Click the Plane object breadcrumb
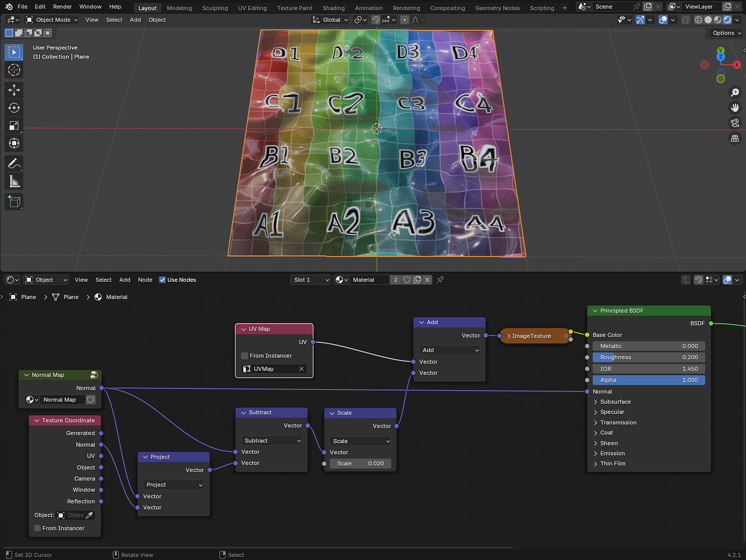 pyautogui.click(x=23, y=297)
